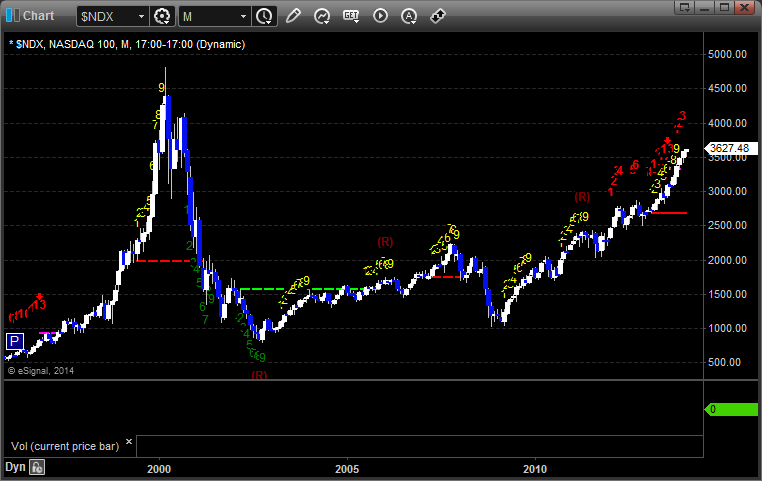Click the Dyn indicator label

point(15,467)
